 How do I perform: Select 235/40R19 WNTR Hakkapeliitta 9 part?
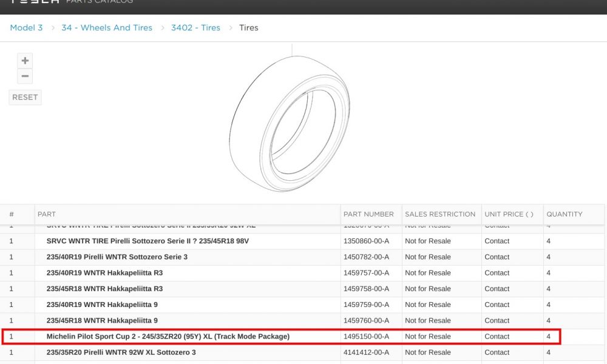(x=102, y=305)
